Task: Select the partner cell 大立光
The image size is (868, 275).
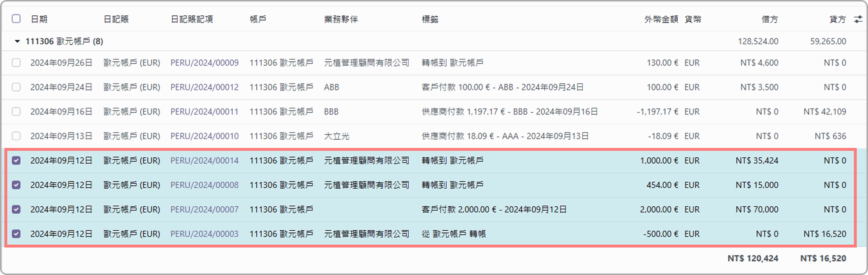Action: (x=337, y=136)
